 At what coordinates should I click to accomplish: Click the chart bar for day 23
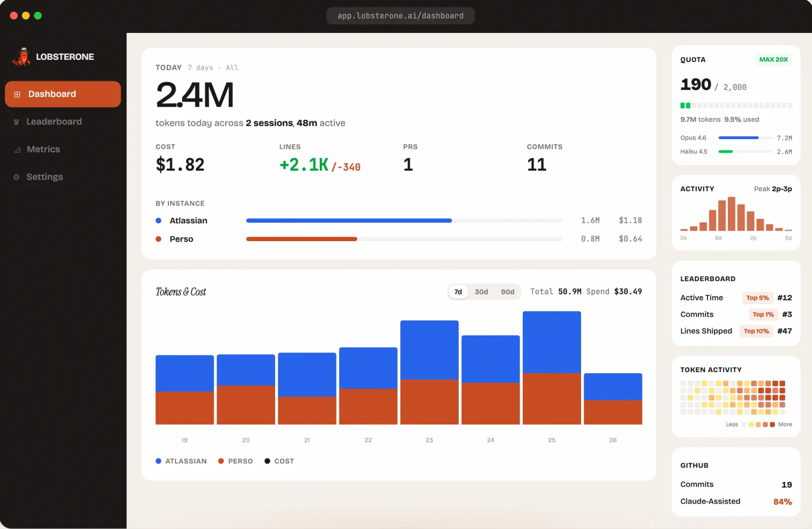tap(429, 372)
